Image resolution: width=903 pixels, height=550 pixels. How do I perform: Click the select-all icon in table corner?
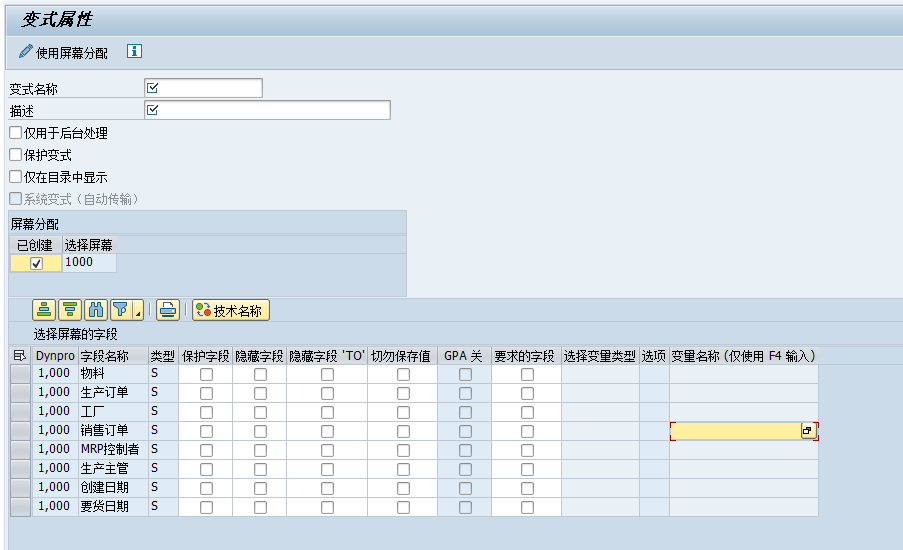(19, 356)
